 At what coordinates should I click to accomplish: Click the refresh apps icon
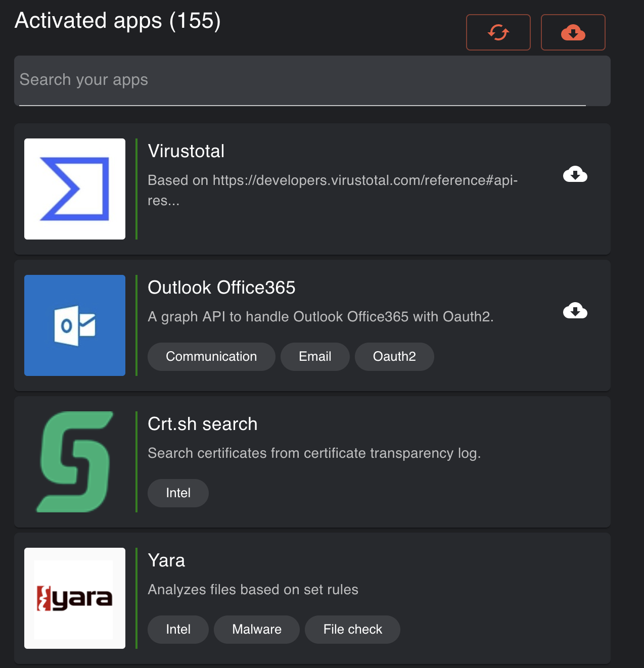point(498,32)
